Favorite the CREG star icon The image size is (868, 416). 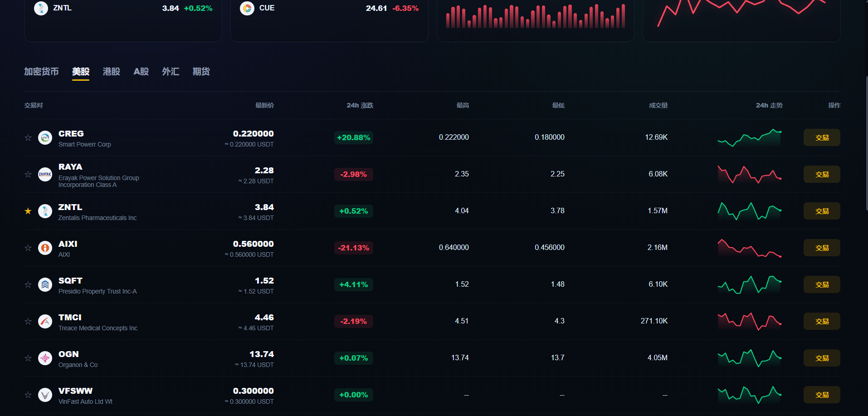28,137
